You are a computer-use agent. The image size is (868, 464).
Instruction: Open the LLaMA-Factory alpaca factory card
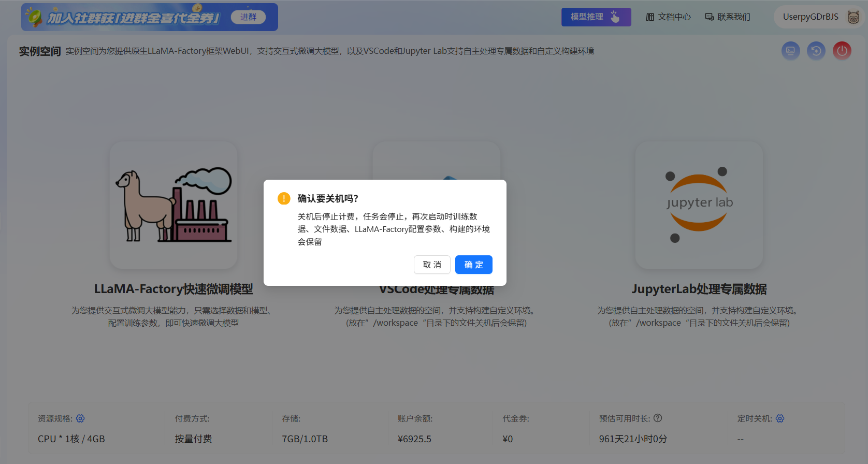[x=173, y=206]
